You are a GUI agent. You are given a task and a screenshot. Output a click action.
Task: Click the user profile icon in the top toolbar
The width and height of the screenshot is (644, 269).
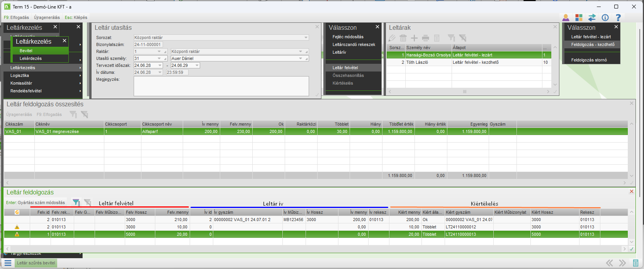coord(566,17)
